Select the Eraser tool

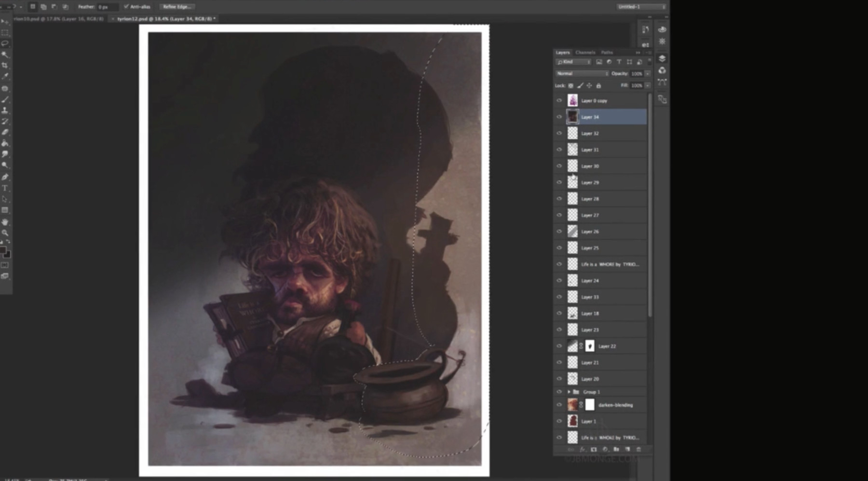[x=5, y=132]
